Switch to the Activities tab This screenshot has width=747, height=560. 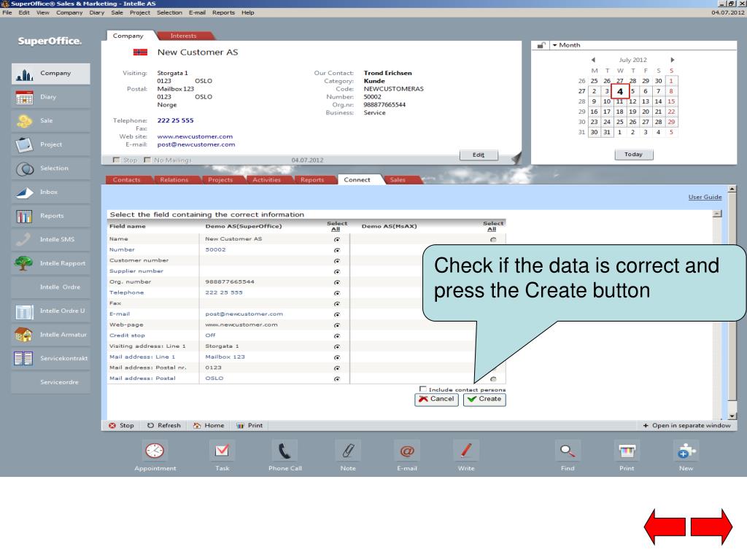[267, 180]
